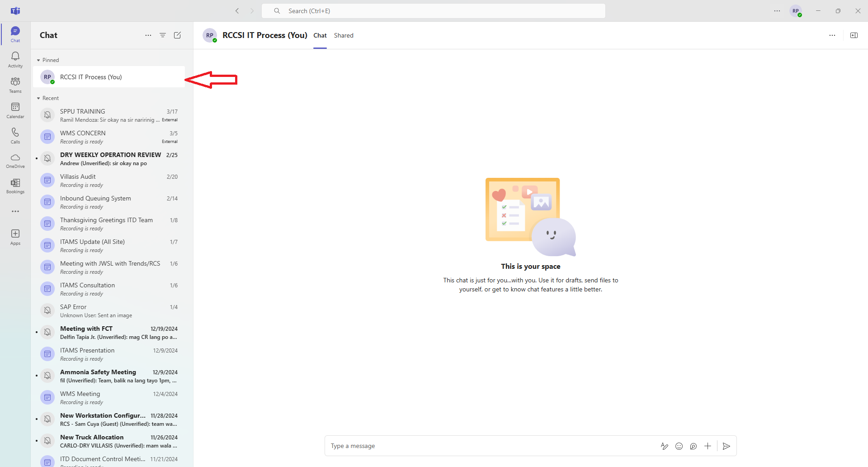This screenshot has width=868, height=467.
Task: Collapse the Pinned section
Action: tap(48, 60)
